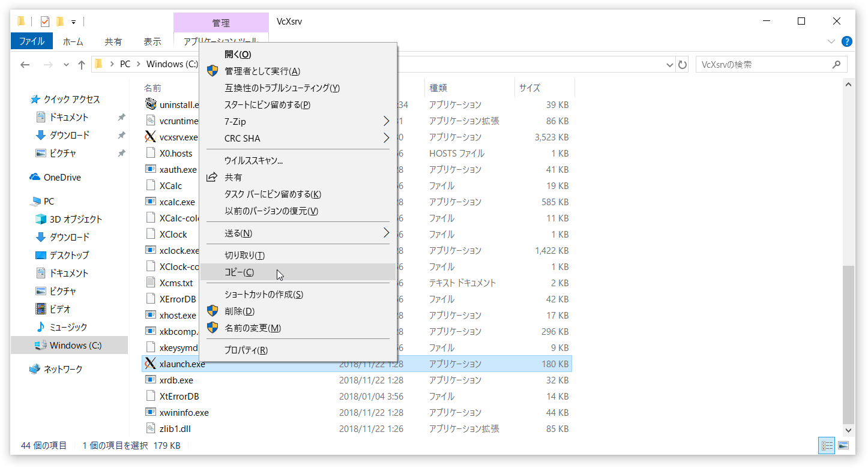The image size is (868, 468).
Task: Click the scrollbar down arrow in the file list
Action: tap(848, 430)
